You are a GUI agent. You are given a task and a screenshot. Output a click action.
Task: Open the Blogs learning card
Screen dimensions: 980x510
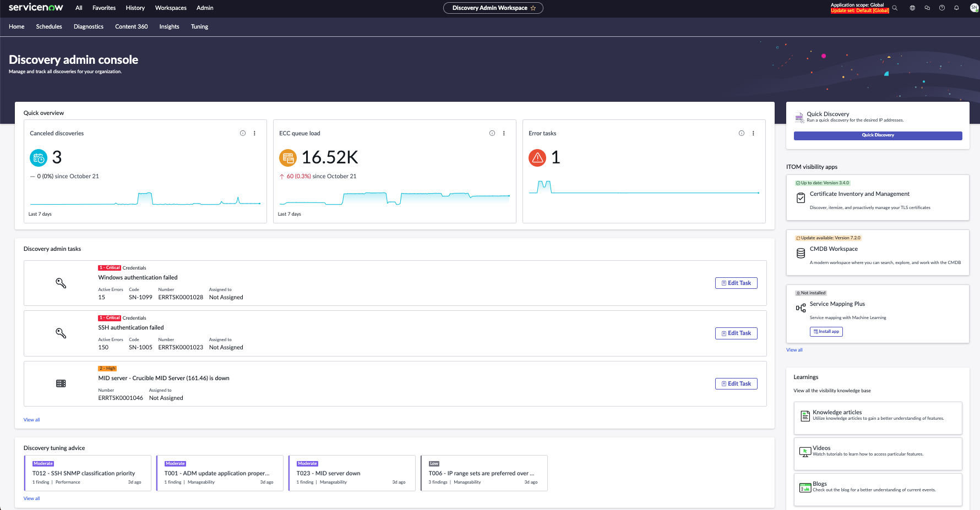tap(878, 490)
